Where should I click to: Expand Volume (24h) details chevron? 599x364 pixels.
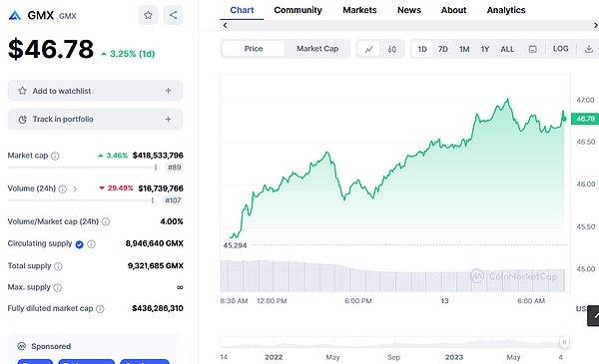pyautogui.click(x=75, y=188)
